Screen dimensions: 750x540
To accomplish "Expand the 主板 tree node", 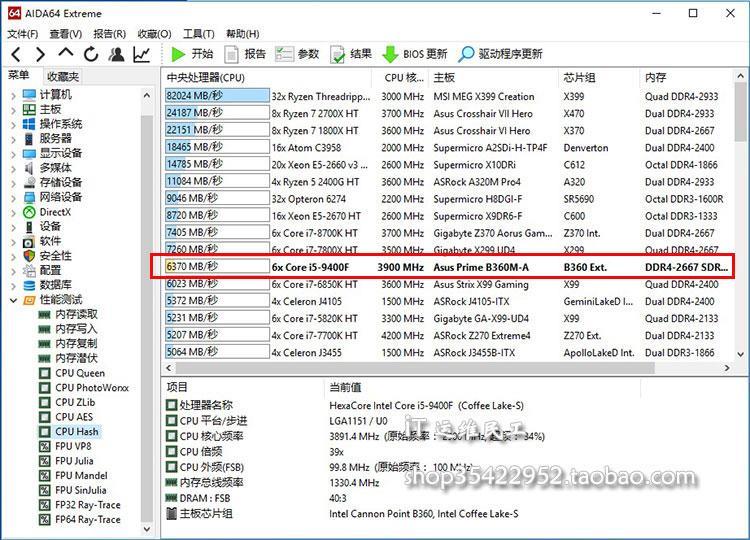I will coord(13,109).
